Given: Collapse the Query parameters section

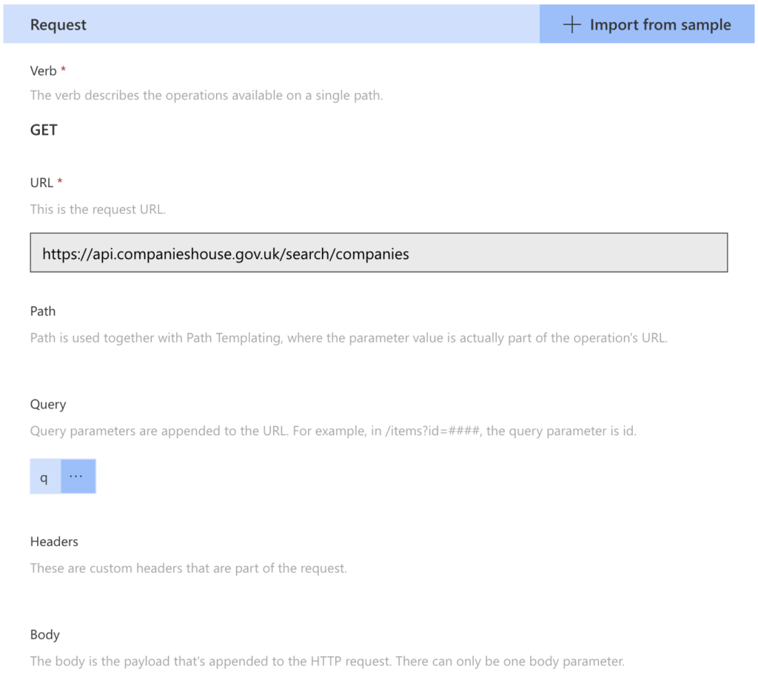Looking at the screenshot, I should coord(48,404).
